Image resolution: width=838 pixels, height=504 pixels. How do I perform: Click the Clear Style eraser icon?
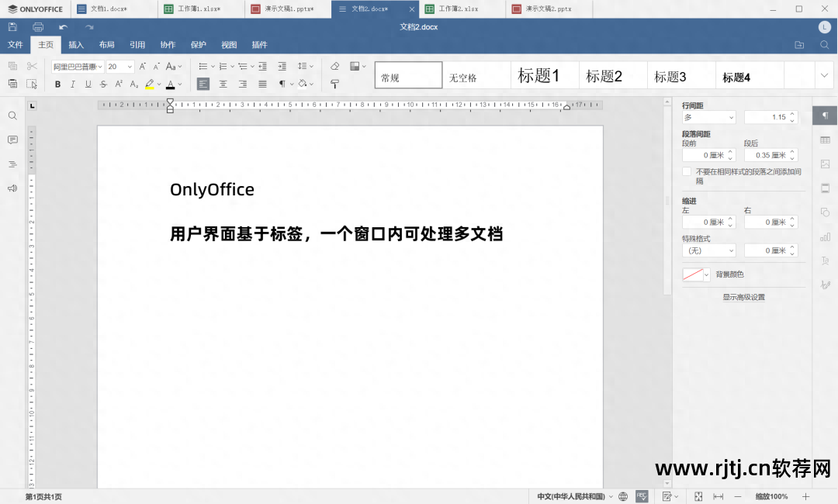[334, 67]
